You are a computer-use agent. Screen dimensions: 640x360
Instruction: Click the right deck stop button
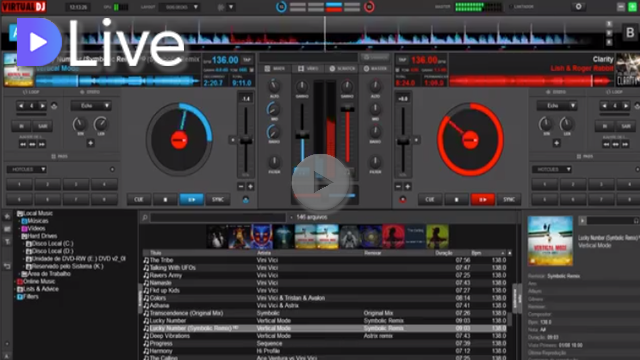pyautogui.click(x=456, y=200)
